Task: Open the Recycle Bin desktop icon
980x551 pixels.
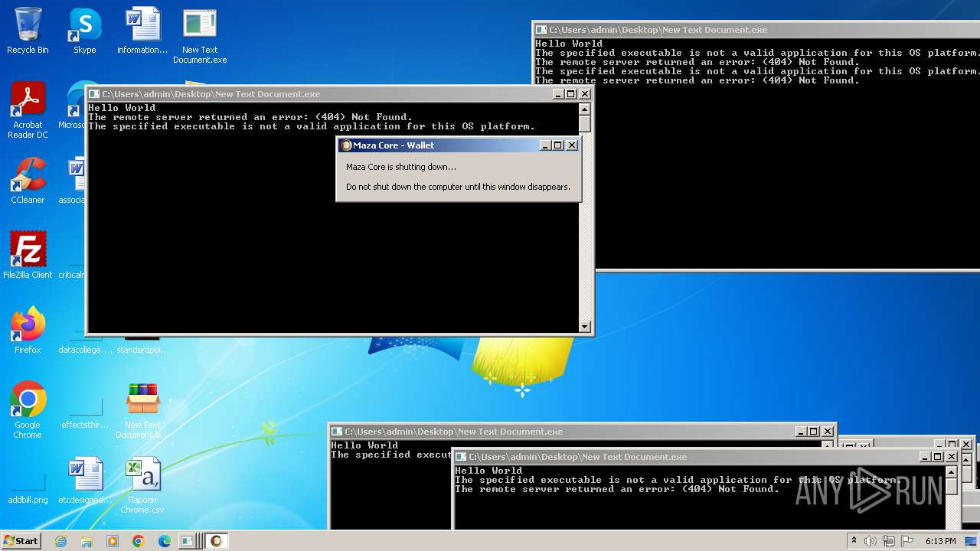Action: [x=28, y=31]
